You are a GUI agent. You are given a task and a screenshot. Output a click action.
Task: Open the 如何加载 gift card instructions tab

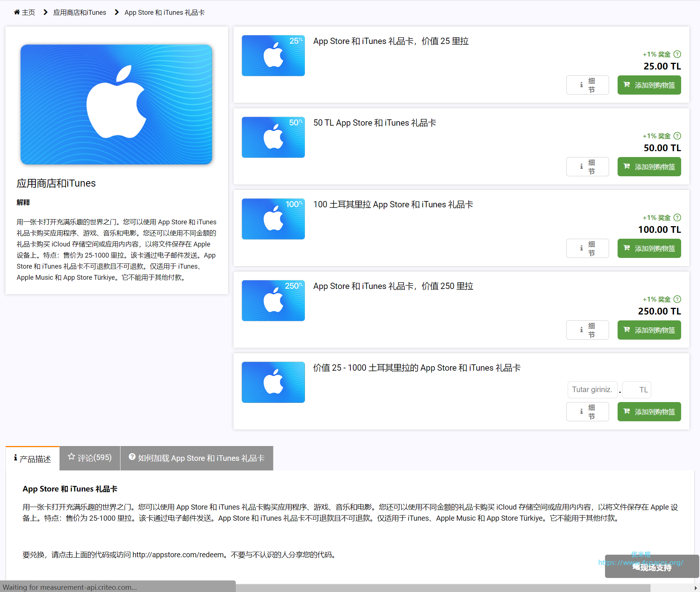(197, 458)
